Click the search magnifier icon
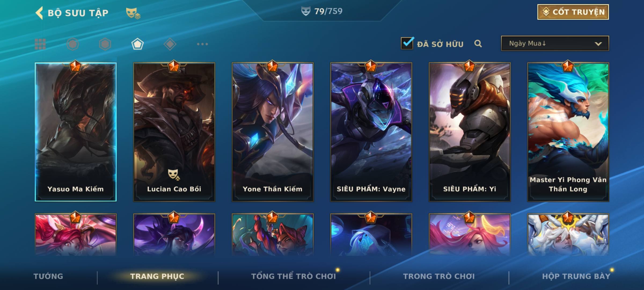644x290 pixels. 478,44
